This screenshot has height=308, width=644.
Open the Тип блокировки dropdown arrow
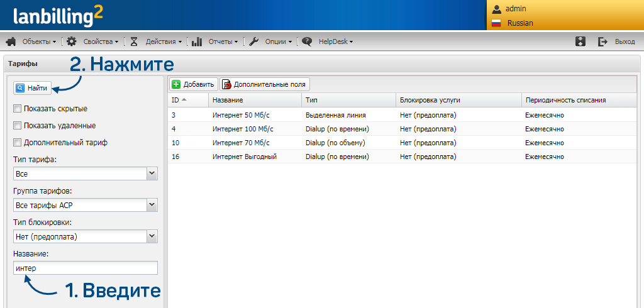pyautogui.click(x=152, y=236)
